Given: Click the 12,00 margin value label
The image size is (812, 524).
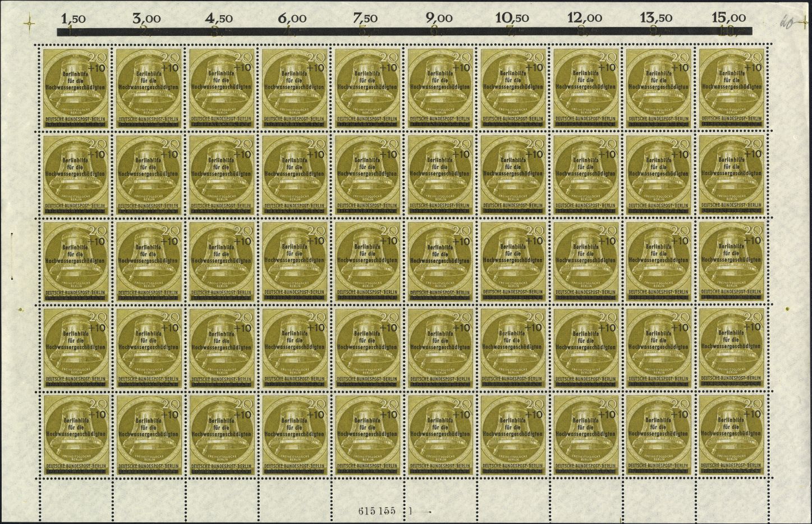Looking at the screenshot, I should coord(585,19).
